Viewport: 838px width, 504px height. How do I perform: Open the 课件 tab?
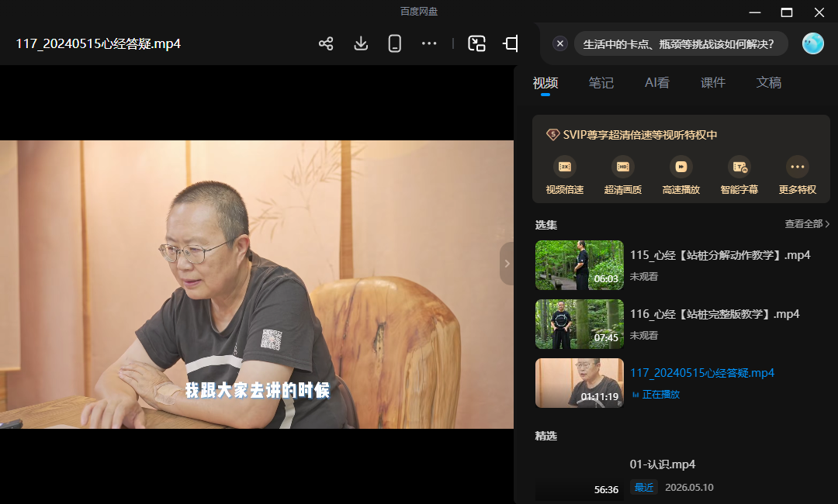point(713,83)
